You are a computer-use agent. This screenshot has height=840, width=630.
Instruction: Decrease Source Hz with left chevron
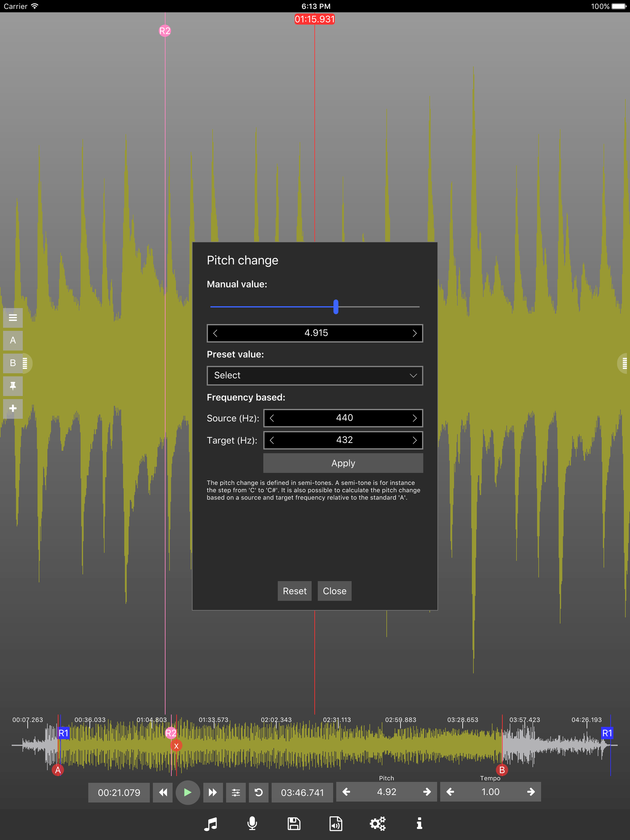point(272,418)
